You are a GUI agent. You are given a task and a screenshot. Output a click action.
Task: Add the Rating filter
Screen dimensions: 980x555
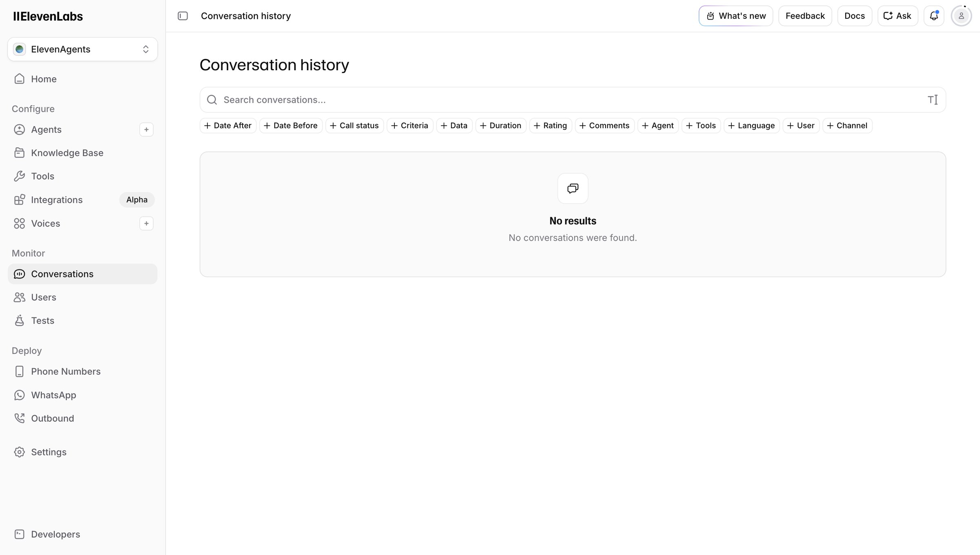[x=551, y=126]
